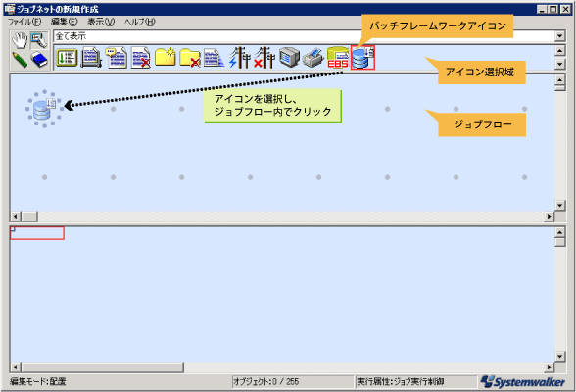Click lower pane horizontal scroll left arrow

click(x=15, y=367)
